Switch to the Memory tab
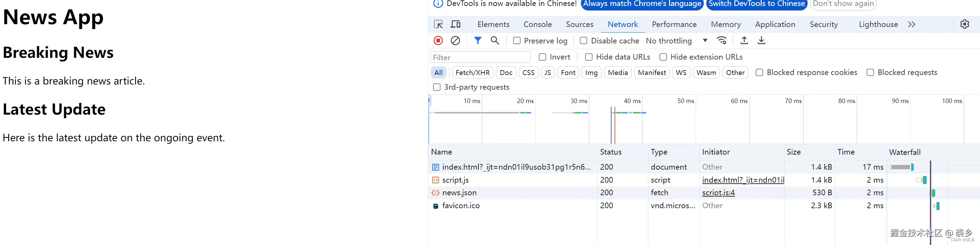Viewport: 980px width, 245px height. click(x=726, y=24)
